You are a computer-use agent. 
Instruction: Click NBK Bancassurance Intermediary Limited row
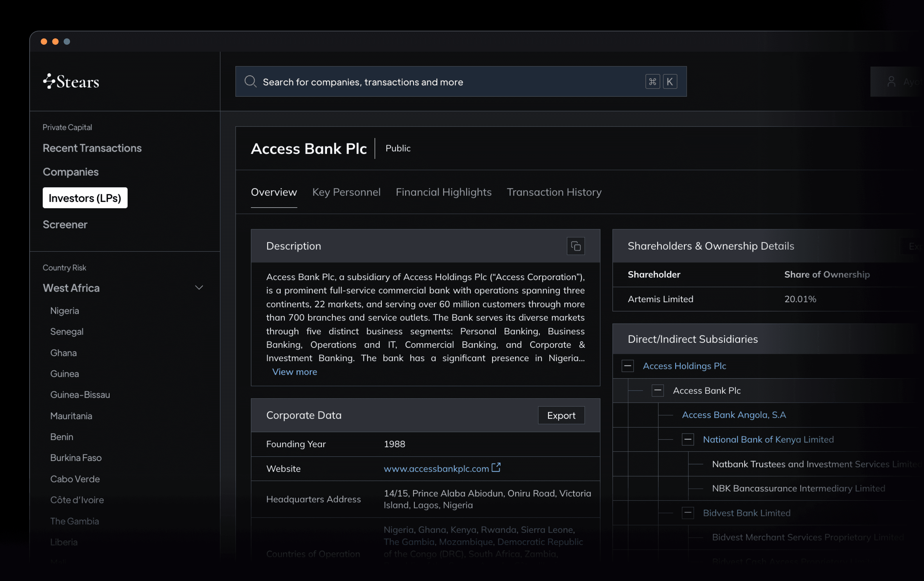(798, 488)
